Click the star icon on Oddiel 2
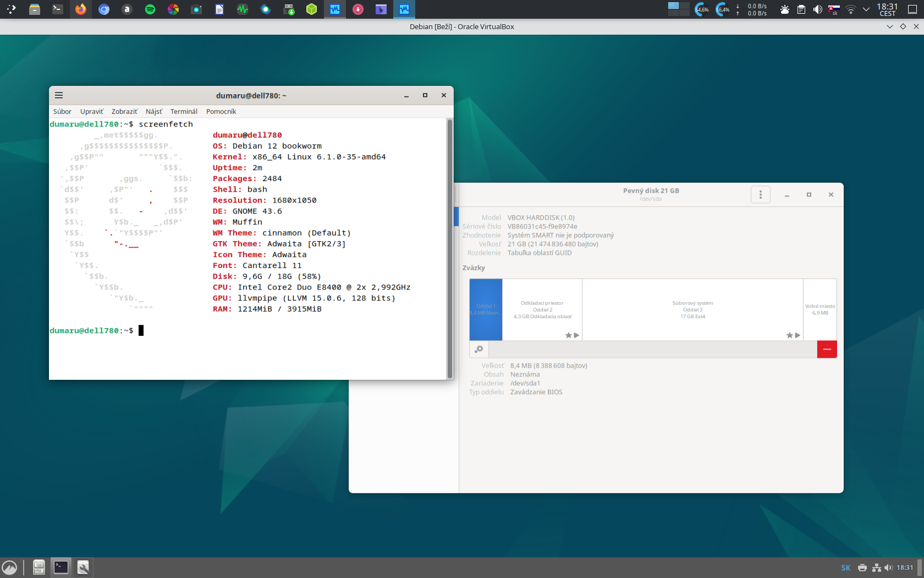The width and height of the screenshot is (924, 578). [569, 335]
